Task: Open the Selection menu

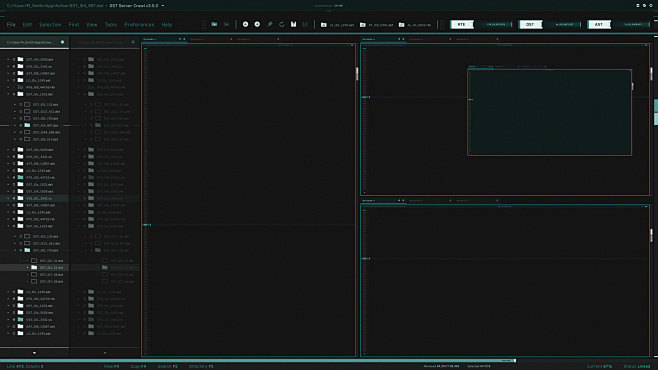Action: point(50,25)
